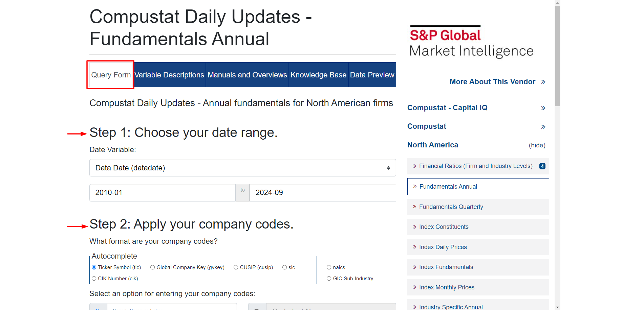Go to the Knowledge Base tab
Viewport: 644px width, 310px height.
coord(319,75)
